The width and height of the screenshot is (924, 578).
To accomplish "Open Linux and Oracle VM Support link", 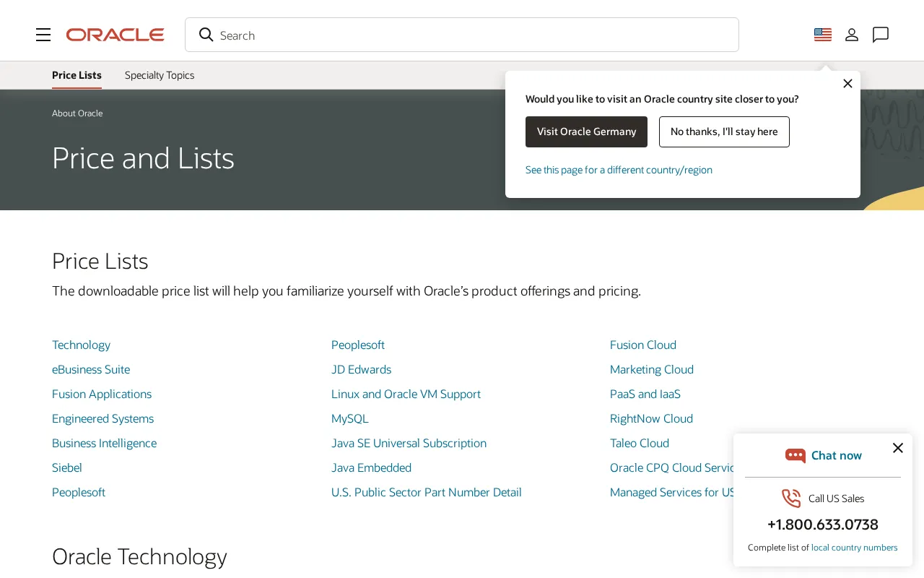I will pyautogui.click(x=406, y=394).
